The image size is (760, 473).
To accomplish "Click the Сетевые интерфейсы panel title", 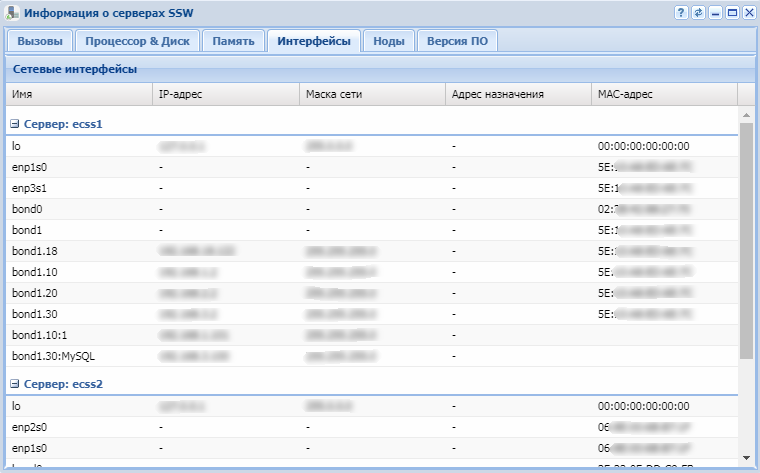I will point(75,69).
